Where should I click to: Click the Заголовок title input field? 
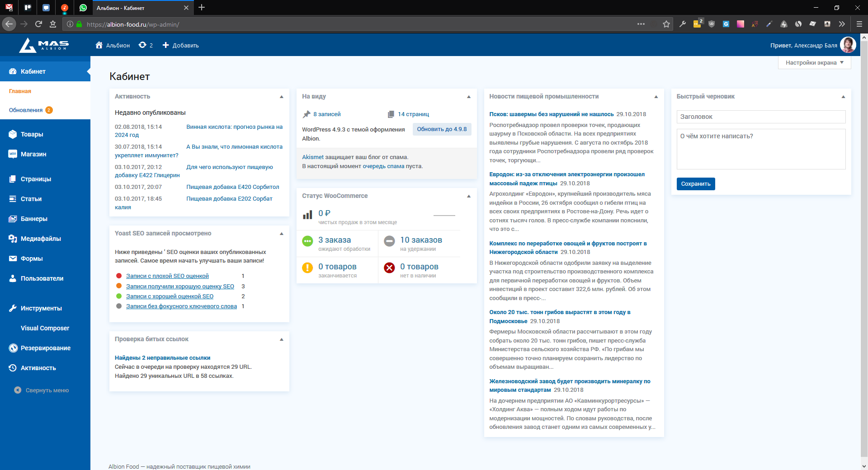pos(760,117)
